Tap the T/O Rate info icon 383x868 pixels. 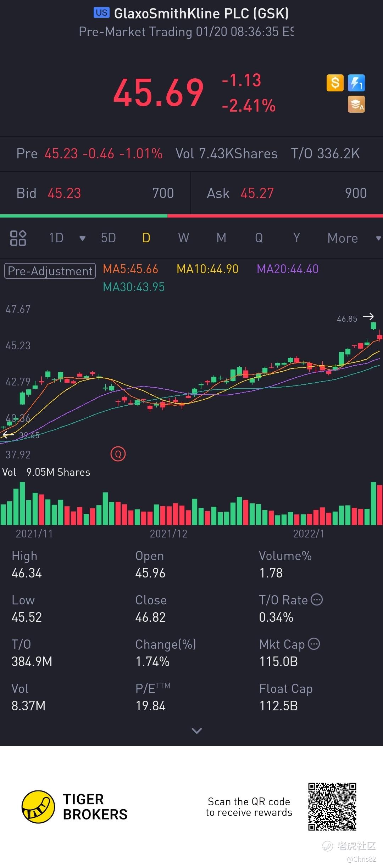(317, 599)
